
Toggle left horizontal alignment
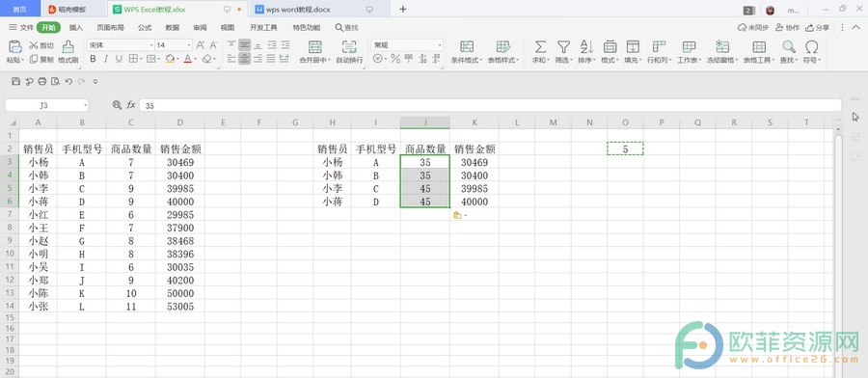click(x=231, y=58)
